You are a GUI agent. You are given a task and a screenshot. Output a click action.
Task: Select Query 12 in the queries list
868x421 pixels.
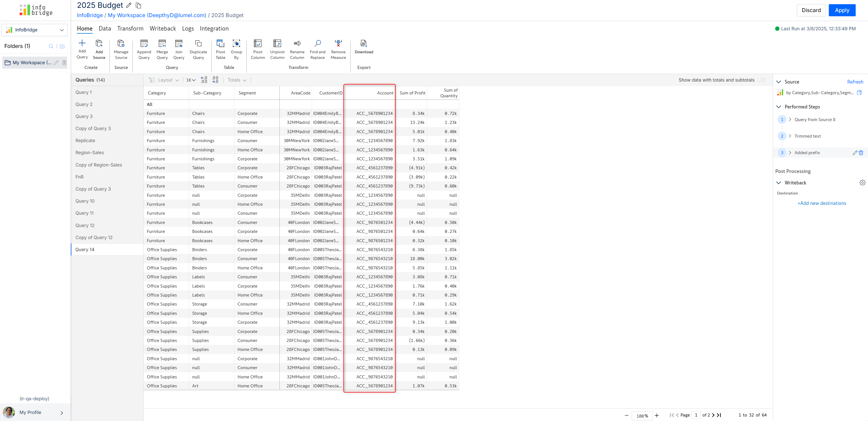(85, 225)
